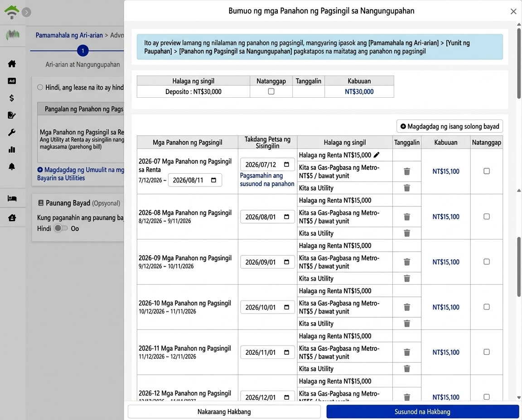Edit Halaga ng Renta with pencil icon
Screen dimensions: 522x420
tap(377, 155)
